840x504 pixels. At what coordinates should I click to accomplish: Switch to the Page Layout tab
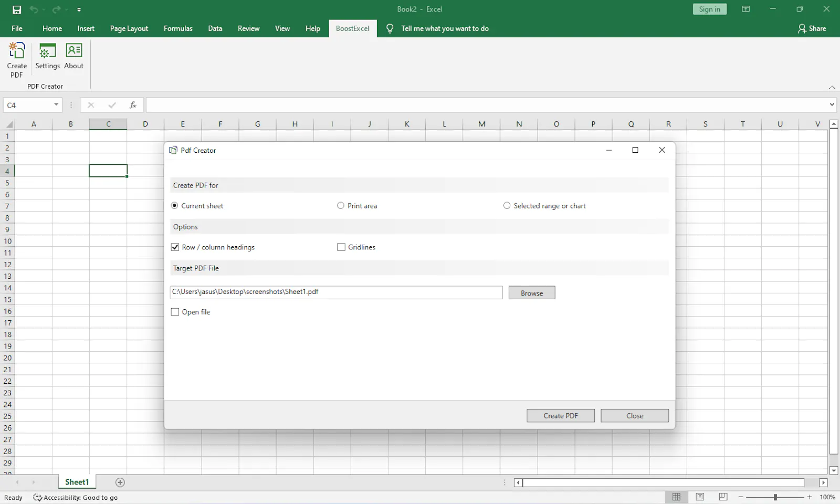[129, 28]
